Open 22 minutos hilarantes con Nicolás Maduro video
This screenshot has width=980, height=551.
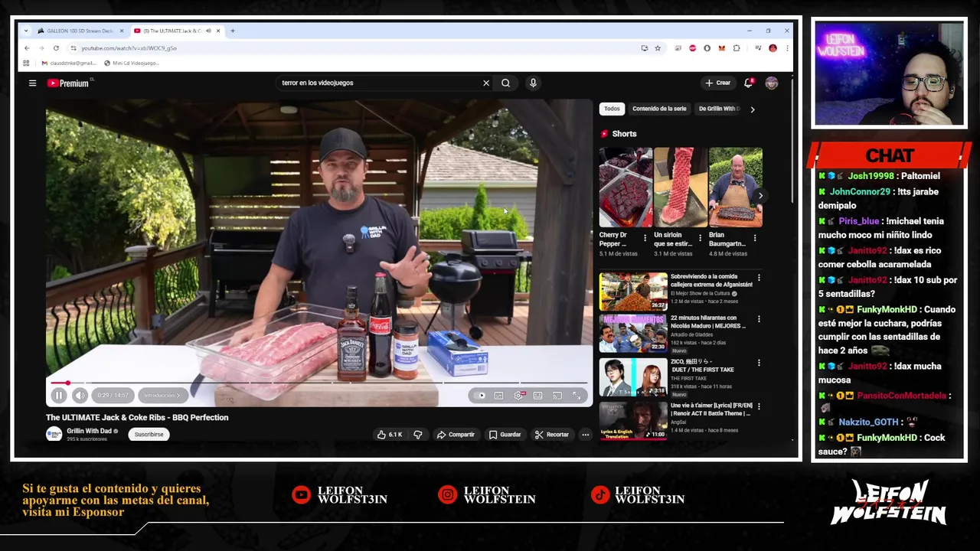[x=633, y=334]
